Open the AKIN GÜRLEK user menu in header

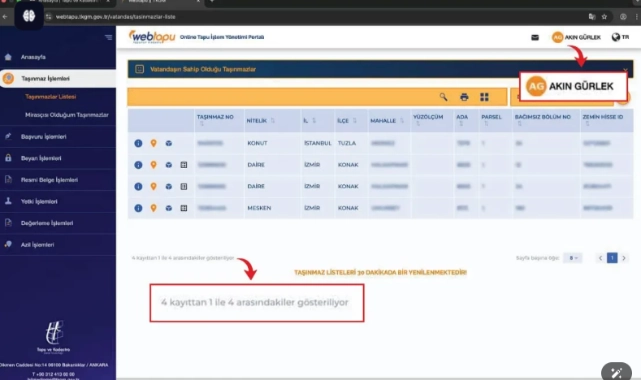pyautogui.click(x=576, y=38)
